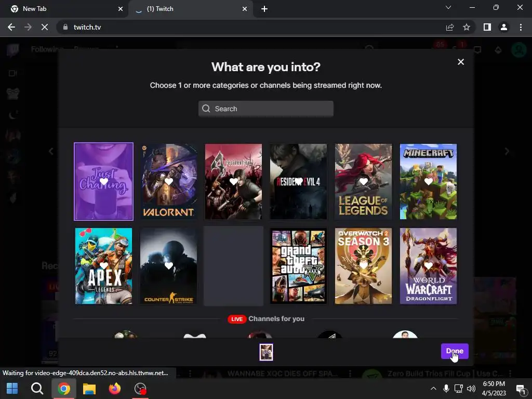Toggle Chrome side panel
Screen dimensions: 532x399
(x=487, y=27)
